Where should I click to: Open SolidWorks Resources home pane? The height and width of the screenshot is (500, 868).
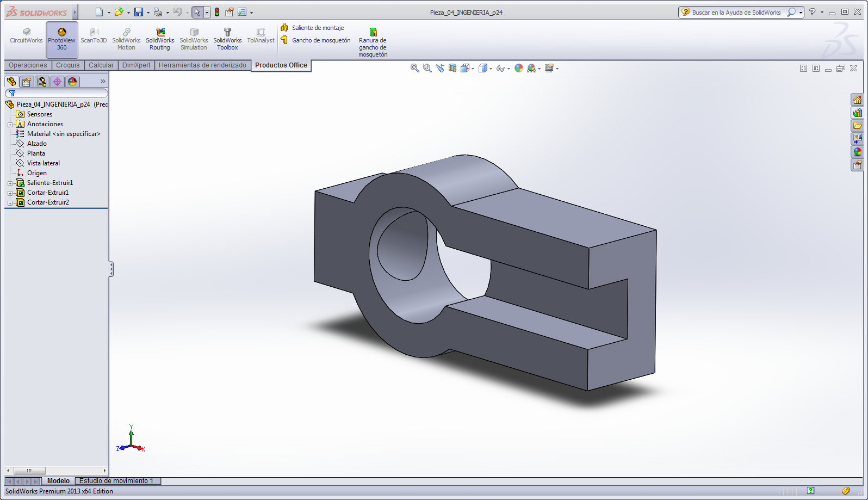tap(857, 100)
